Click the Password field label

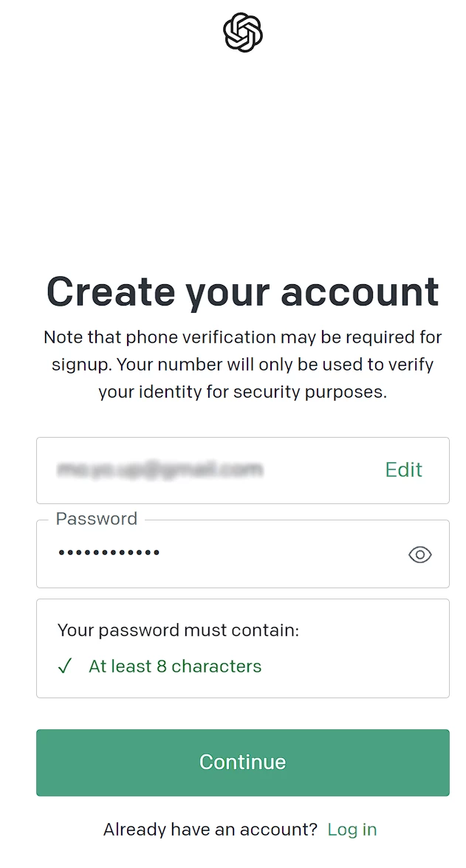(x=97, y=519)
